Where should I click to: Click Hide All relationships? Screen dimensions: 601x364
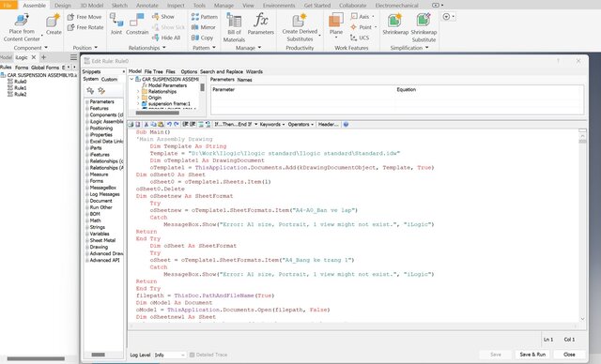click(x=166, y=38)
